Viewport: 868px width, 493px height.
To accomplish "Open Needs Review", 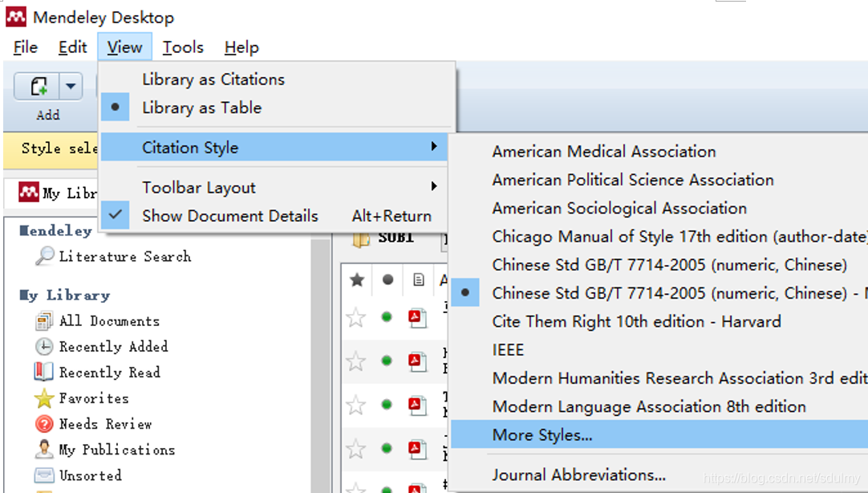I will (105, 424).
